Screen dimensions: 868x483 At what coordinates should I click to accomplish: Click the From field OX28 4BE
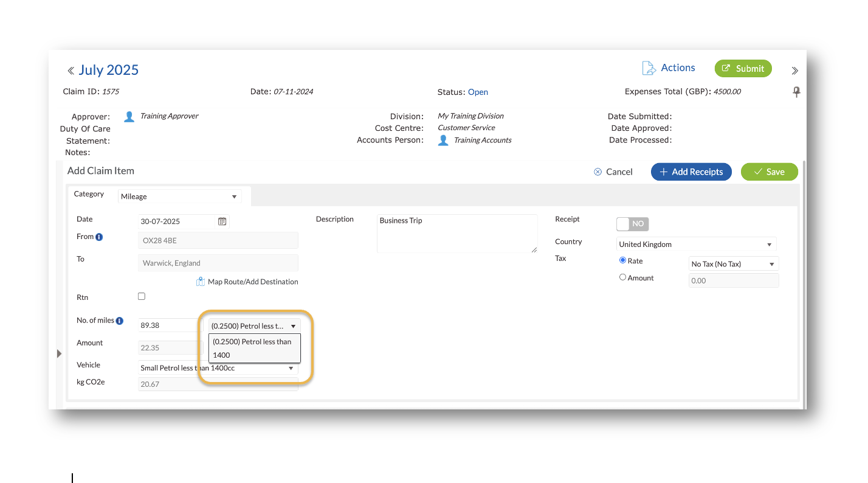coord(218,240)
